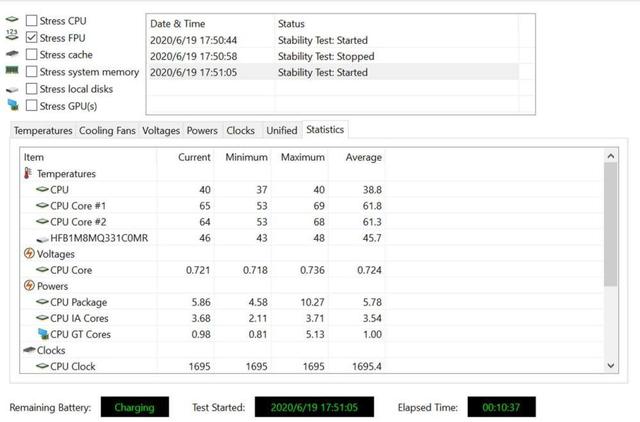Click the Clocks category icon
640x422 pixels.
[28, 351]
